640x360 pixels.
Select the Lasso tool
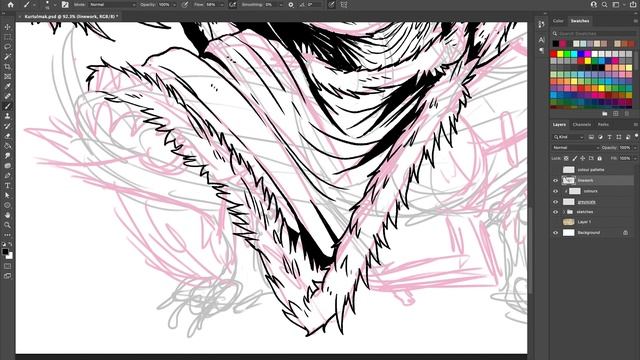(x=7, y=47)
